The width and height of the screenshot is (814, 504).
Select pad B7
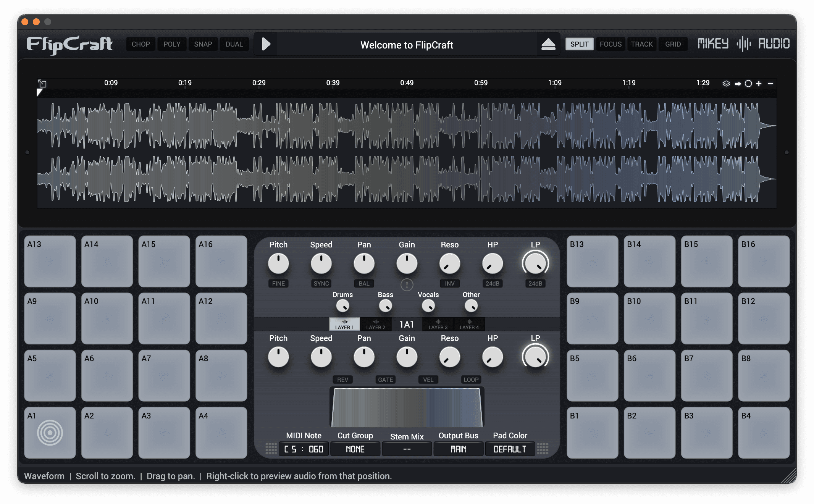pyautogui.click(x=706, y=375)
